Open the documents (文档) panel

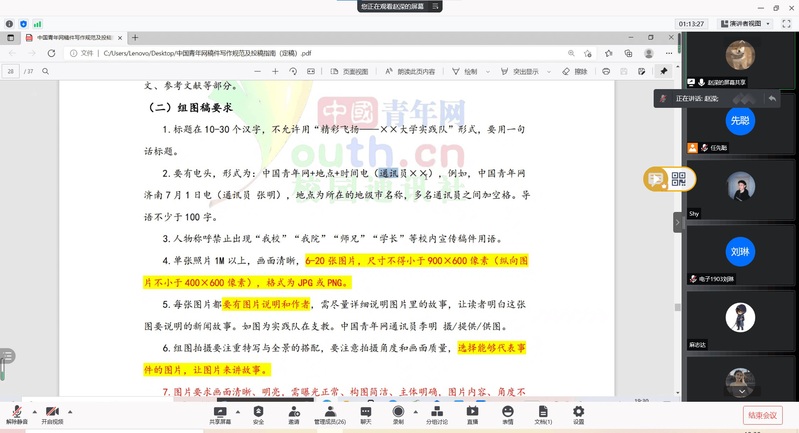click(543, 415)
